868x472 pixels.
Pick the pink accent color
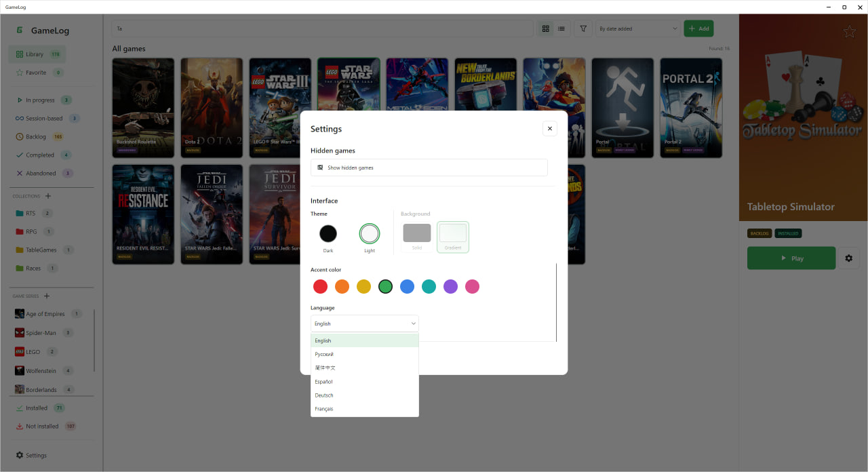click(473, 287)
